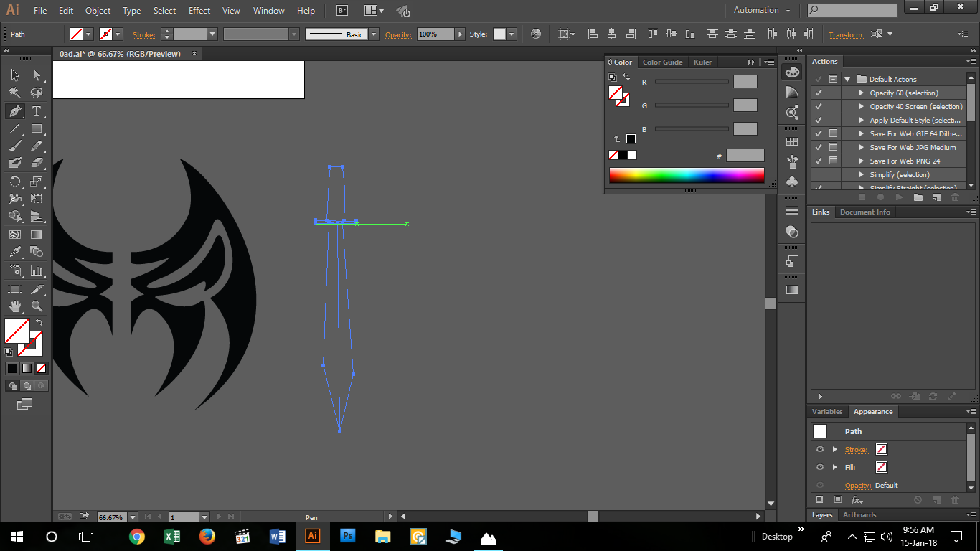Click the color spectrum bar
This screenshot has height=551, width=980.
pos(686,175)
